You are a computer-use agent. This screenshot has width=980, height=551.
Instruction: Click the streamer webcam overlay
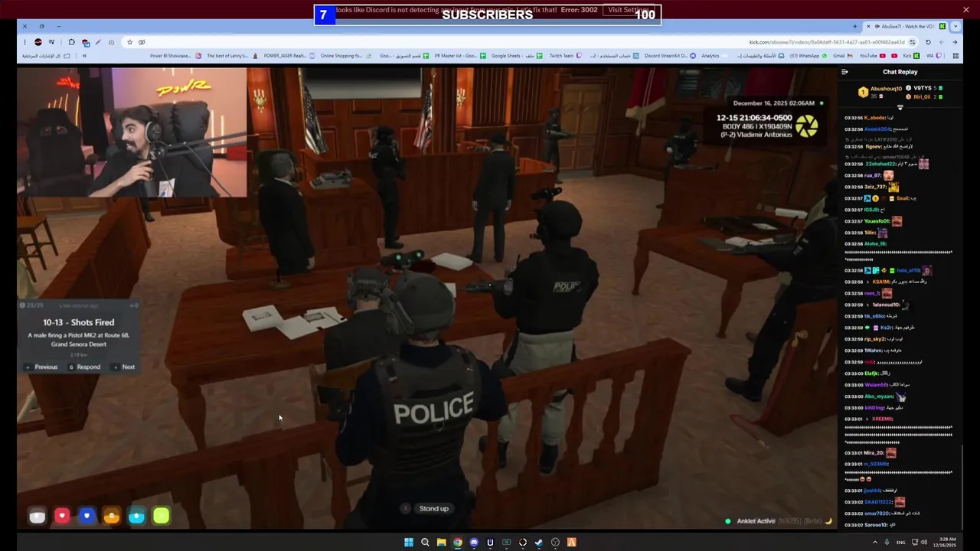(x=132, y=132)
